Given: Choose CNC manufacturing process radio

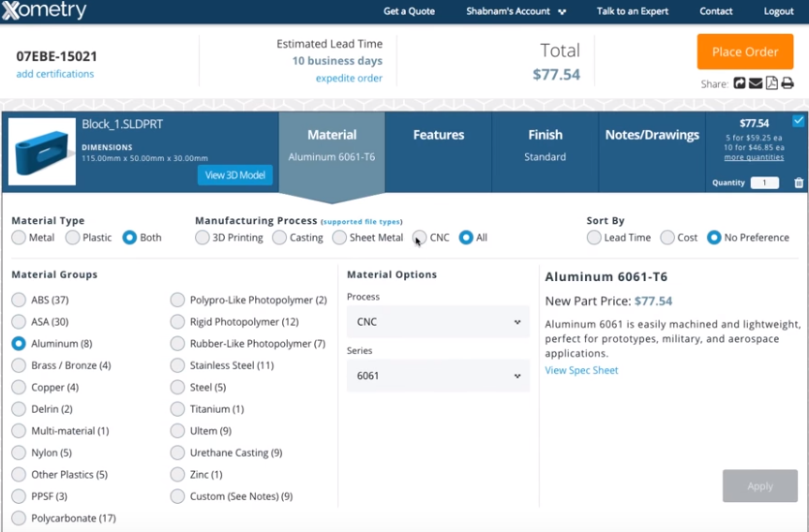Looking at the screenshot, I should tap(419, 238).
